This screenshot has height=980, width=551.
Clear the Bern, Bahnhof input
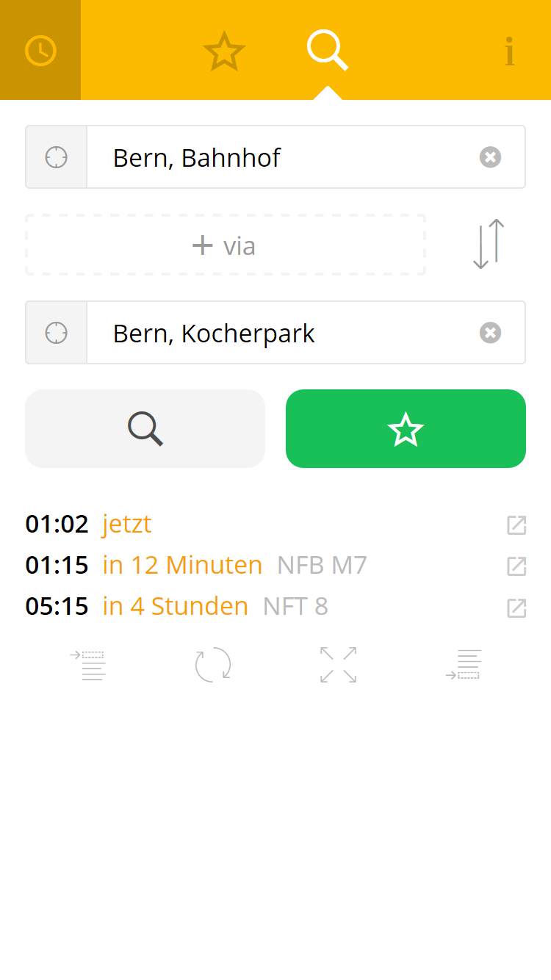click(x=490, y=157)
